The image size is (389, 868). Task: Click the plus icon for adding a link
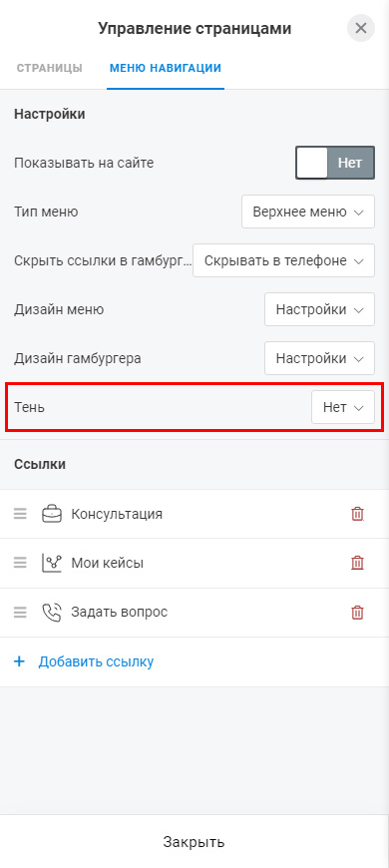pos(19,661)
